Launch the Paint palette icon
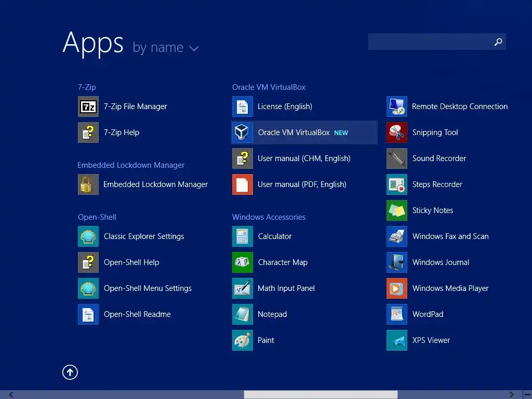The height and width of the screenshot is (399, 532). [243, 340]
